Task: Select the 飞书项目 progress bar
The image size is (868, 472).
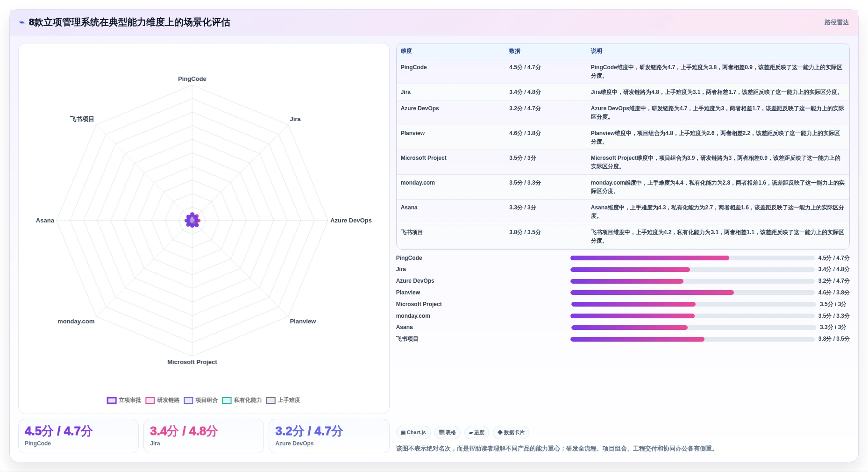Action: click(x=692, y=339)
